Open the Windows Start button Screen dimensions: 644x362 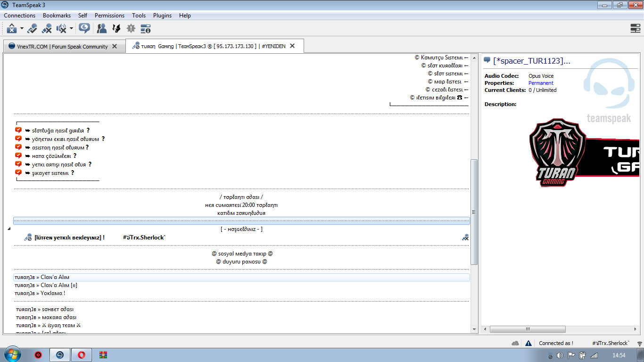(x=12, y=354)
